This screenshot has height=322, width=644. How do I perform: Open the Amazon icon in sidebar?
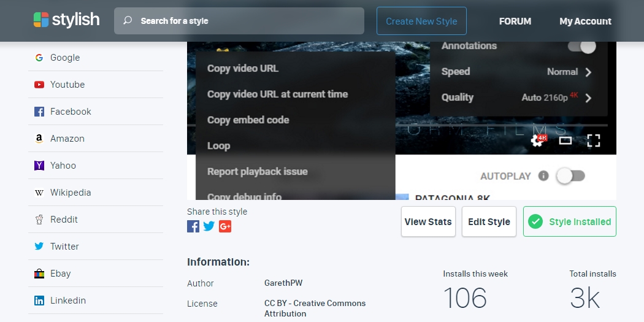(39, 139)
